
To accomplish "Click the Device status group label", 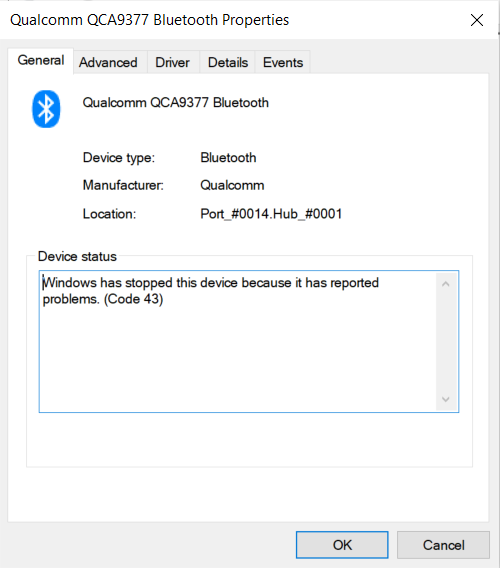I will [x=77, y=256].
